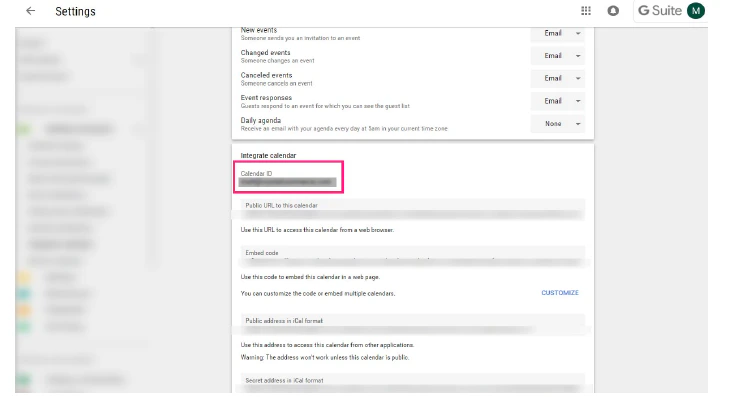Screen dimensions: 735x397
Task: Click the Embed code field
Action: (412, 257)
